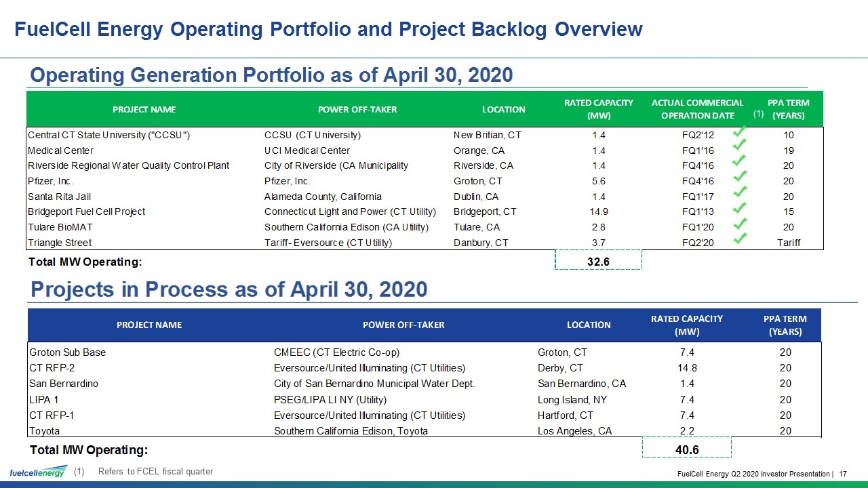
Task: Click the 14.8 rated capacity value
Action: (x=687, y=368)
